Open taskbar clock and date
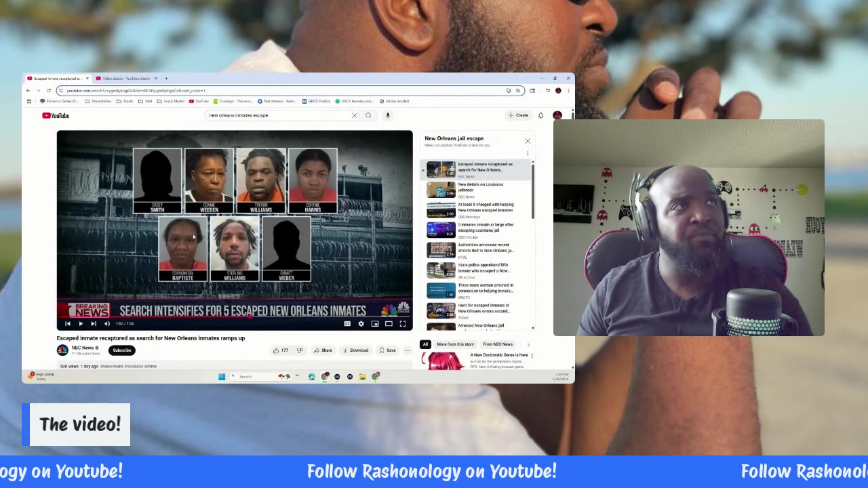The height and width of the screenshot is (488, 868). pyautogui.click(x=561, y=376)
